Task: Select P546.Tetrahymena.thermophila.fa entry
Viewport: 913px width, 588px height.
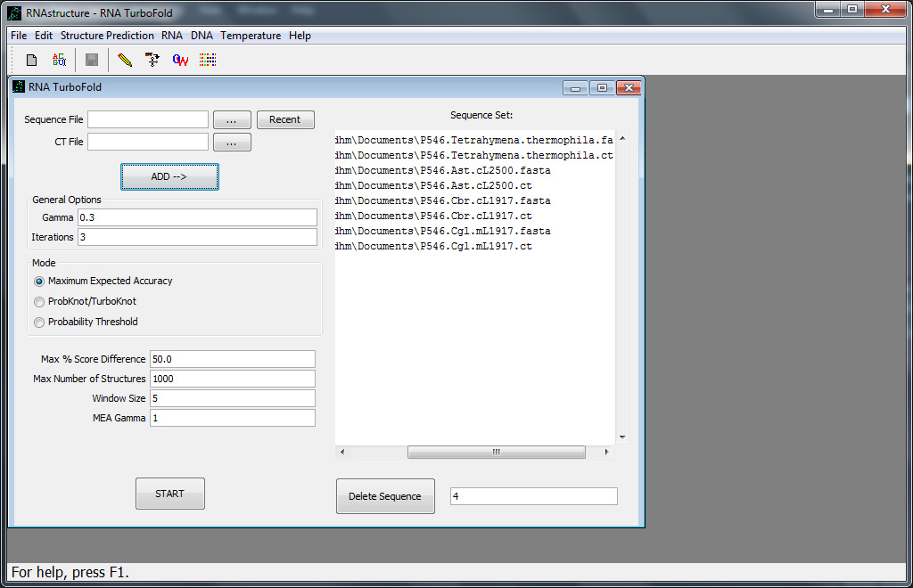Action: tap(474, 140)
